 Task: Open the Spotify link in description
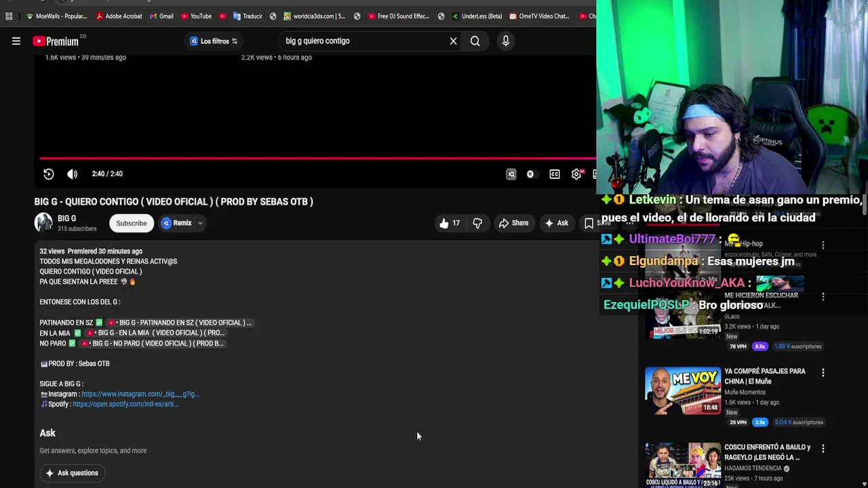125,404
